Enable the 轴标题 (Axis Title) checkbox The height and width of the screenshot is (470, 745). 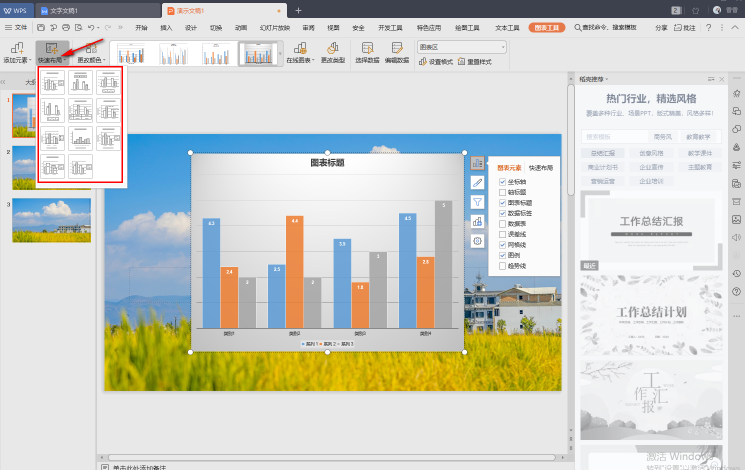tap(503, 191)
